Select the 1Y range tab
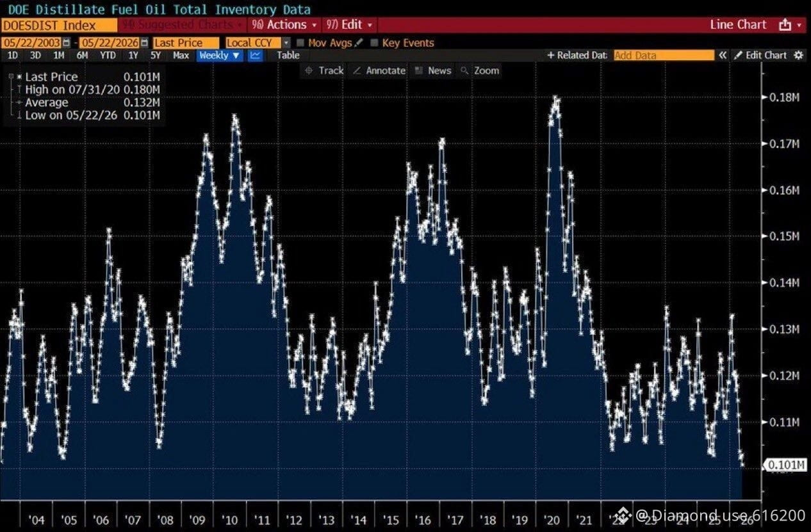 coord(133,55)
